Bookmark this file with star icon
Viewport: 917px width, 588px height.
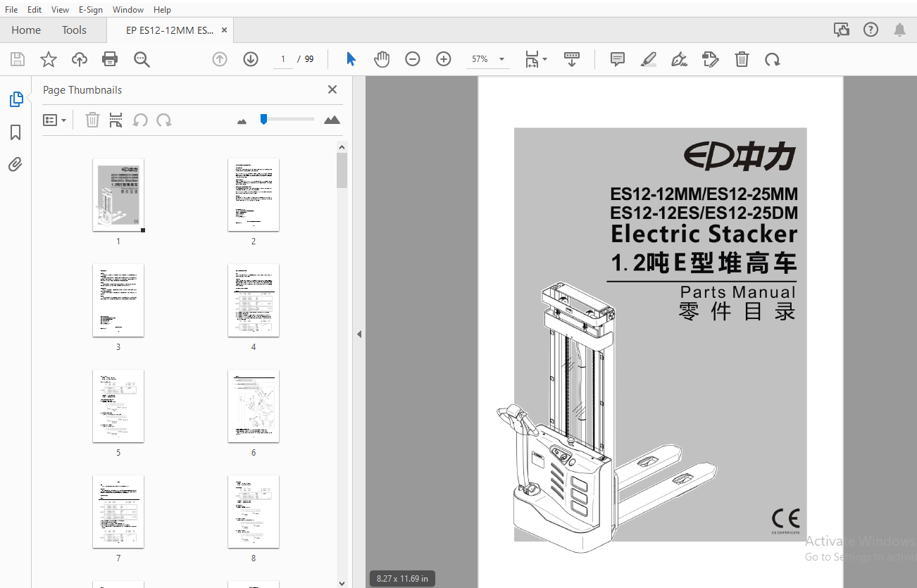[48, 59]
